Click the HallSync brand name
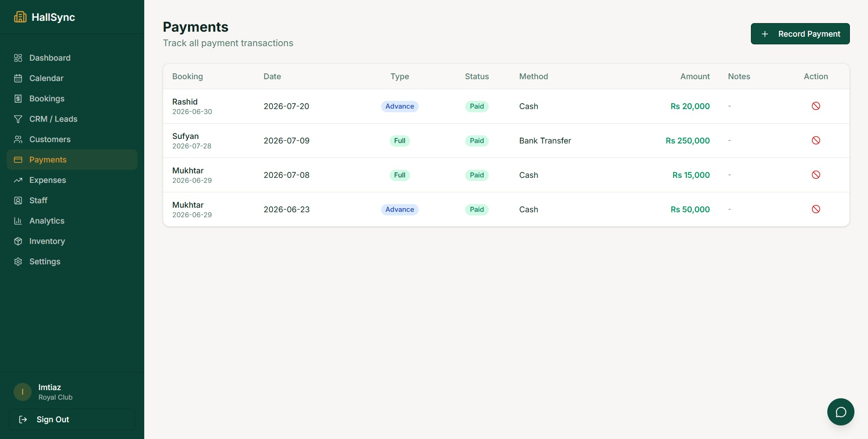The image size is (868, 439). (53, 17)
